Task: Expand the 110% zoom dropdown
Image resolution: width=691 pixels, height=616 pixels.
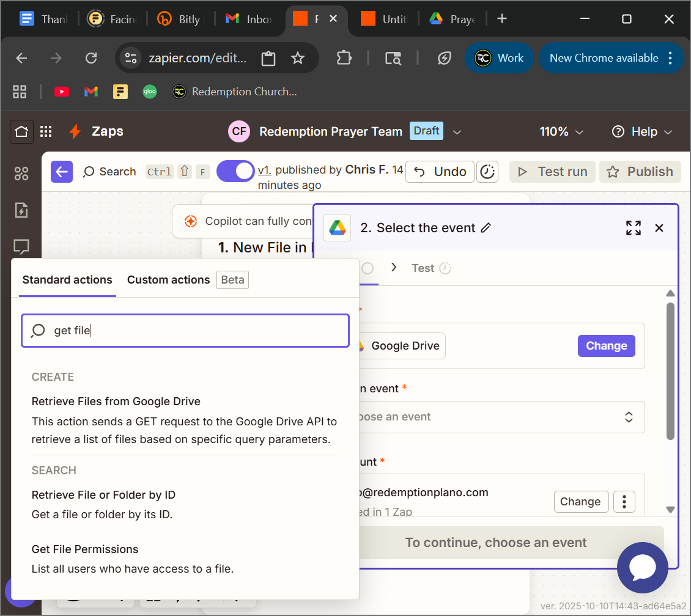Action: click(561, 131)
